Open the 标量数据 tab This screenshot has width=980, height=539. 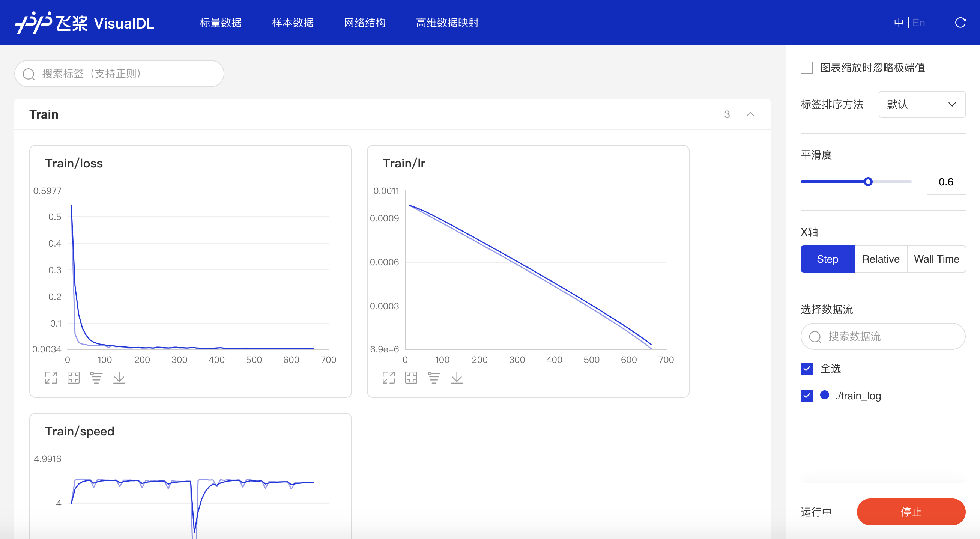point(221,23)
